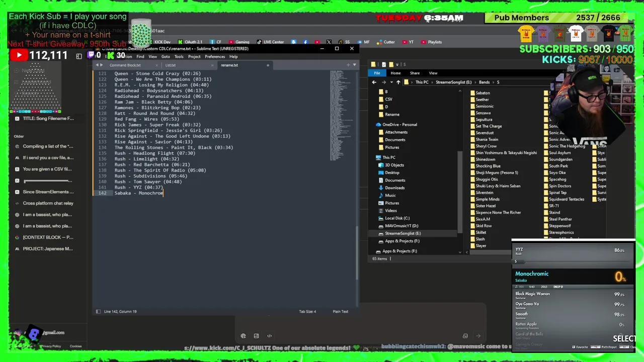The image size is (644, 362).
Task: Open the Find menu in Sublime Text
Action: pos(140,56)
